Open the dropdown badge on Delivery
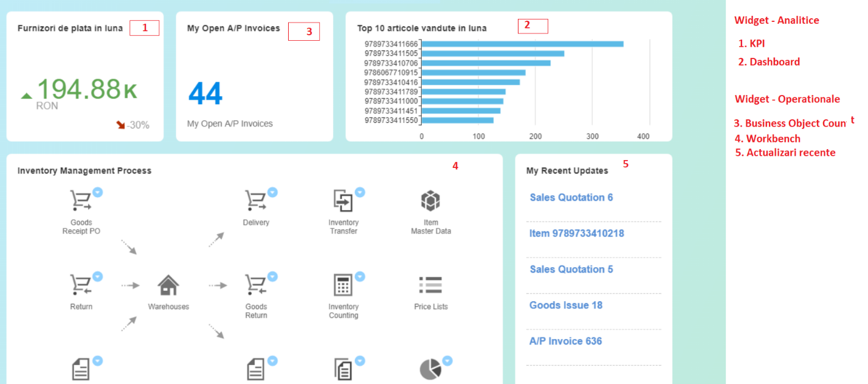Screen dimensions: 868x384 (273, 192)
